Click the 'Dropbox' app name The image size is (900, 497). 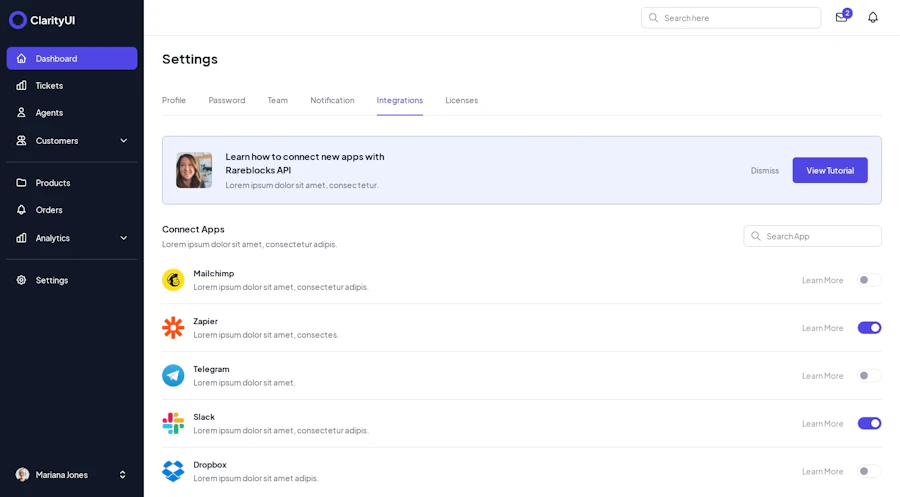(210, 464)
